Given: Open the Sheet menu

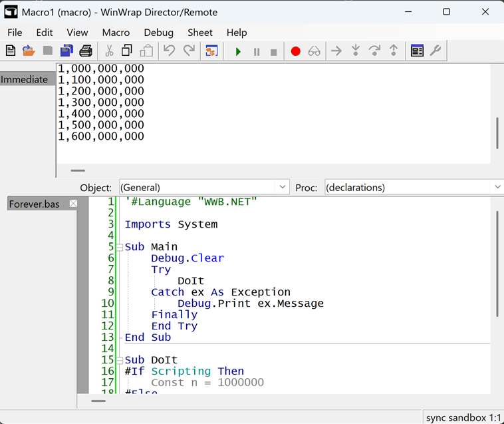Looking at the screenshot, I should tap(200, 33).
